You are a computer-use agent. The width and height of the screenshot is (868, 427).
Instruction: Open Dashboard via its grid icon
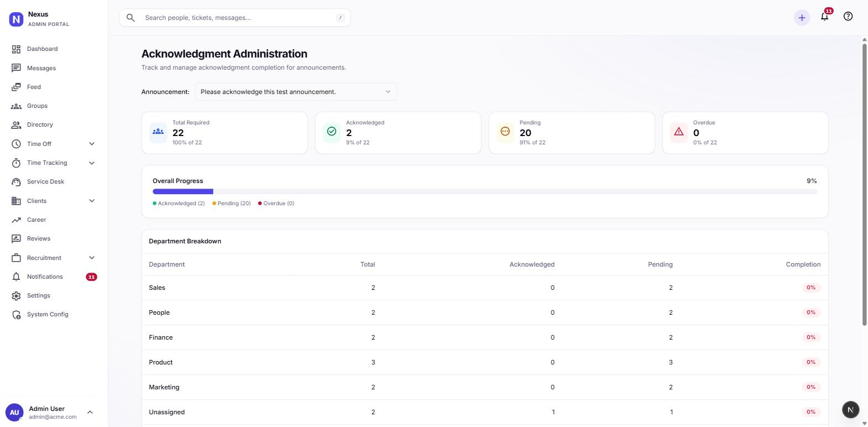pos(16,49)
